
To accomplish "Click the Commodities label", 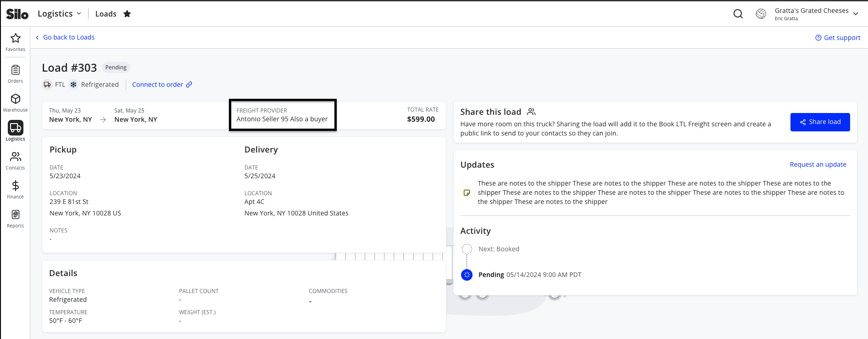I will click(x=328, y=291).
